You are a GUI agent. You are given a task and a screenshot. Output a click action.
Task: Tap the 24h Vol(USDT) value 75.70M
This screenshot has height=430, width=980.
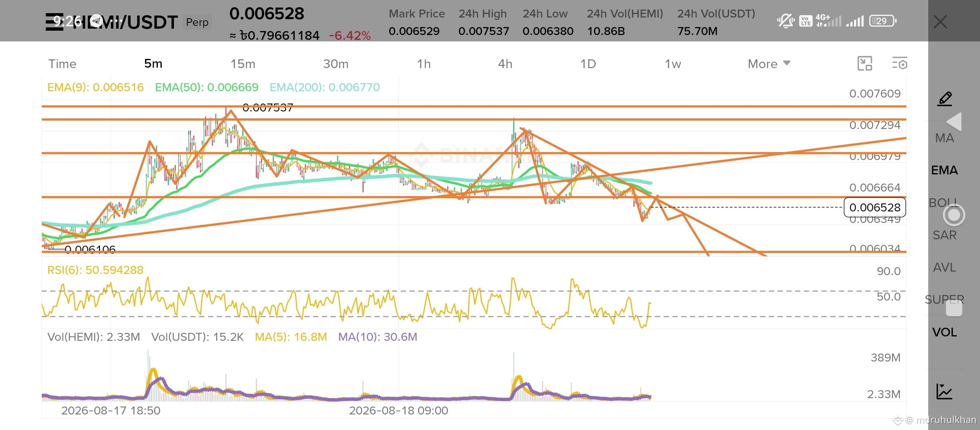(697, 31)
